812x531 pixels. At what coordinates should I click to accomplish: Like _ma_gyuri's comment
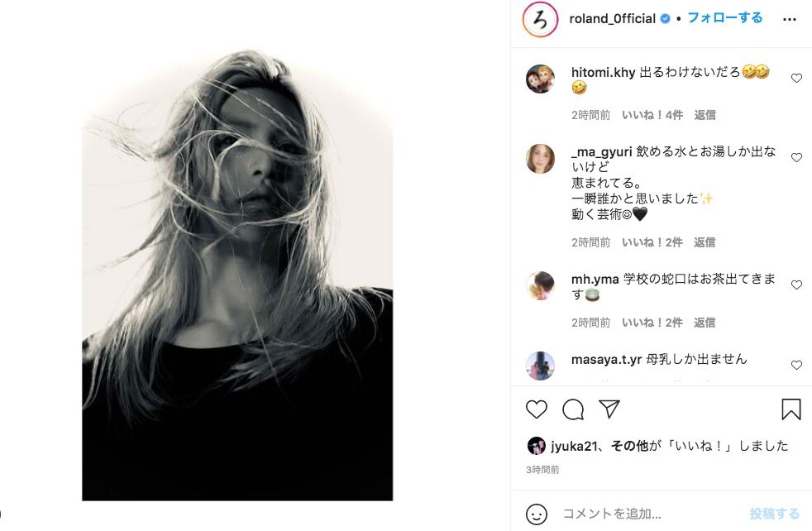tap(796, 157)
